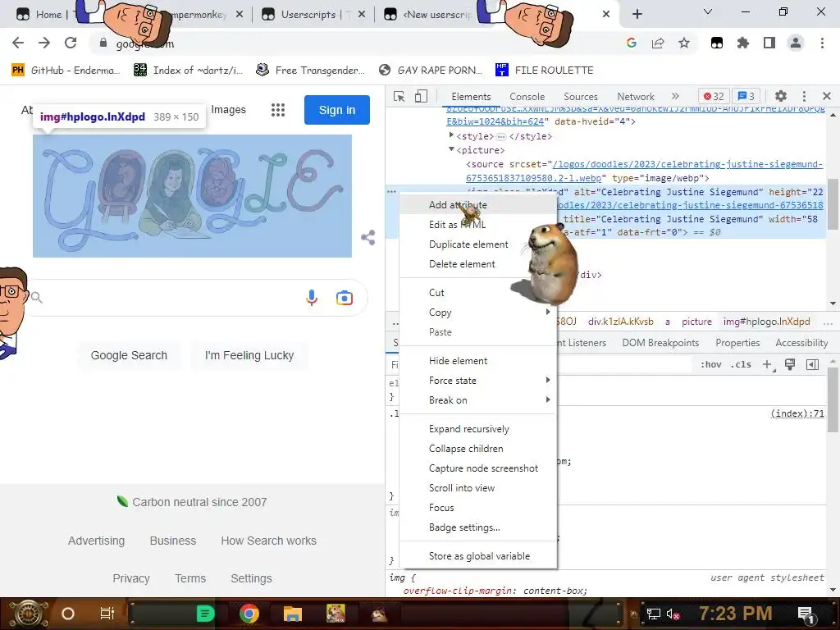
Task: Choose Badge settings
Action: [x=478, y=527]
